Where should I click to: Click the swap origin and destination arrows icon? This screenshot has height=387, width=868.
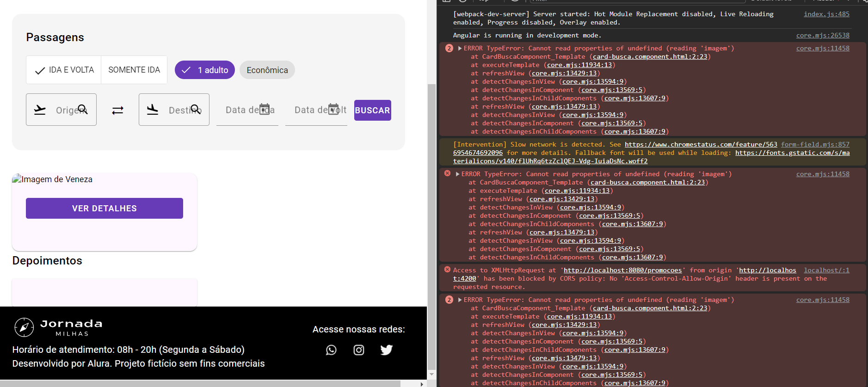tap(118, 110)
